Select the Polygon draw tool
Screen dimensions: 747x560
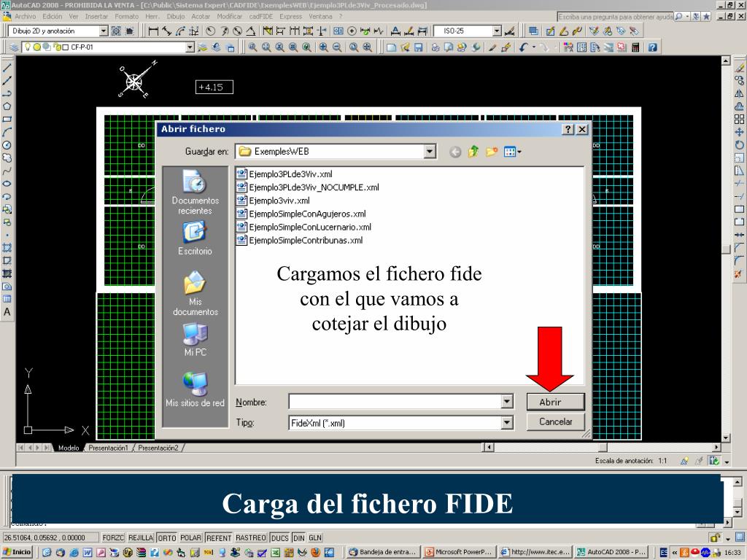pos(7,106)
